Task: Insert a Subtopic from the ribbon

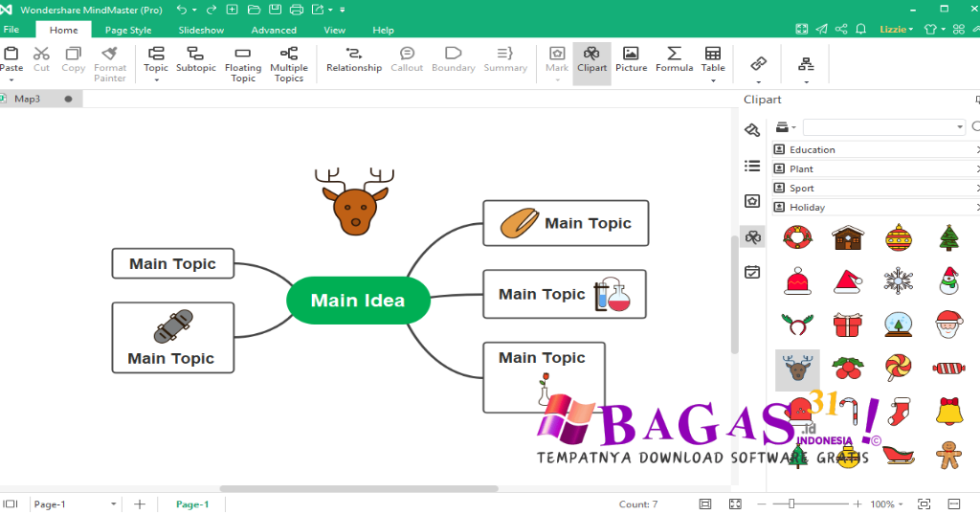Action: coord(195,60)
